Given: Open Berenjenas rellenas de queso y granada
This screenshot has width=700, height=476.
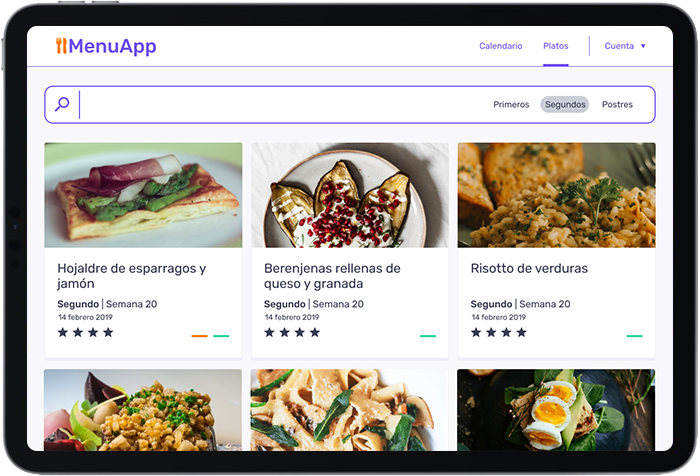Looking at the screenshot, I should (x=332, y=276).
